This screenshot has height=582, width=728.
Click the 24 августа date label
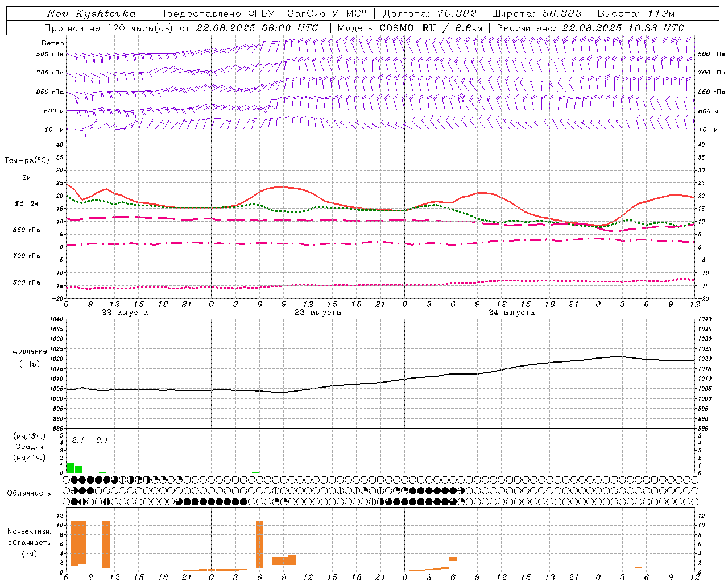point(511,313)
